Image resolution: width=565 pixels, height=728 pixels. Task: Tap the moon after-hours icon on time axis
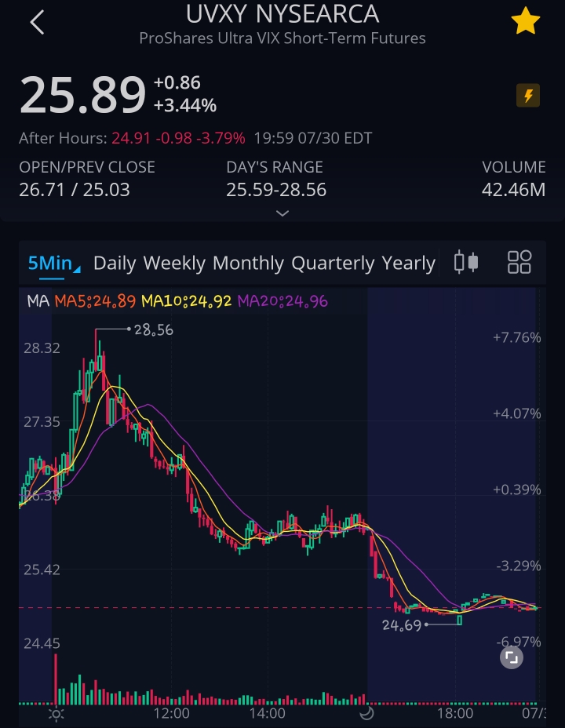(366, 712)
